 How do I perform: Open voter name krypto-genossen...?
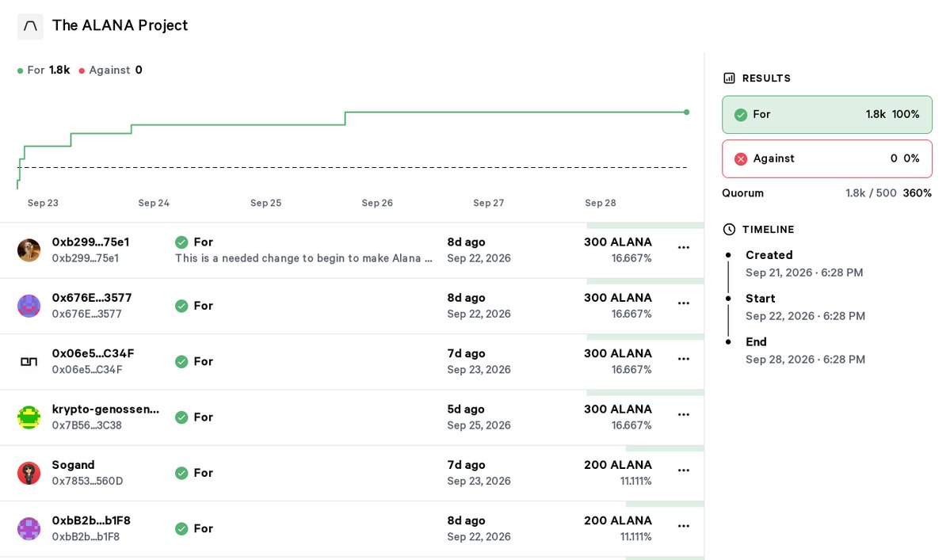point(105,410)
